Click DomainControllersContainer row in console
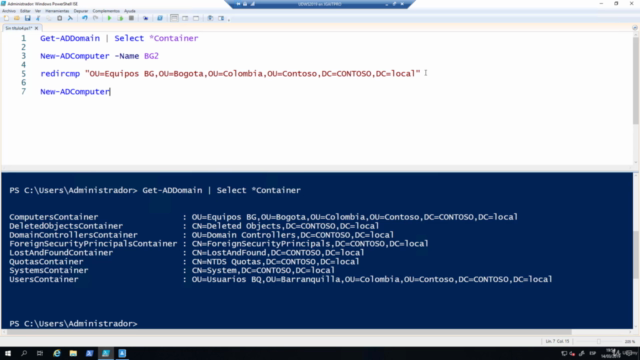This screenshot has width=640, height=360. click(202, 235)
